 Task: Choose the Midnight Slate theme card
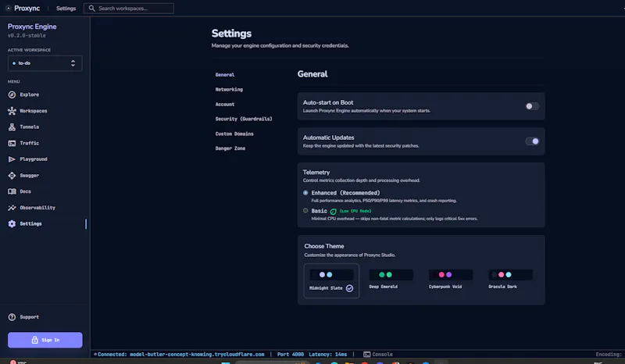331,280
